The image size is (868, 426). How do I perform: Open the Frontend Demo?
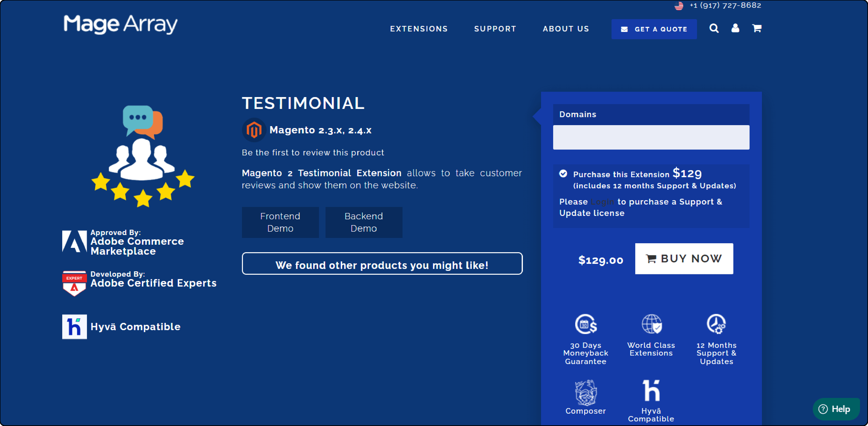280,222
